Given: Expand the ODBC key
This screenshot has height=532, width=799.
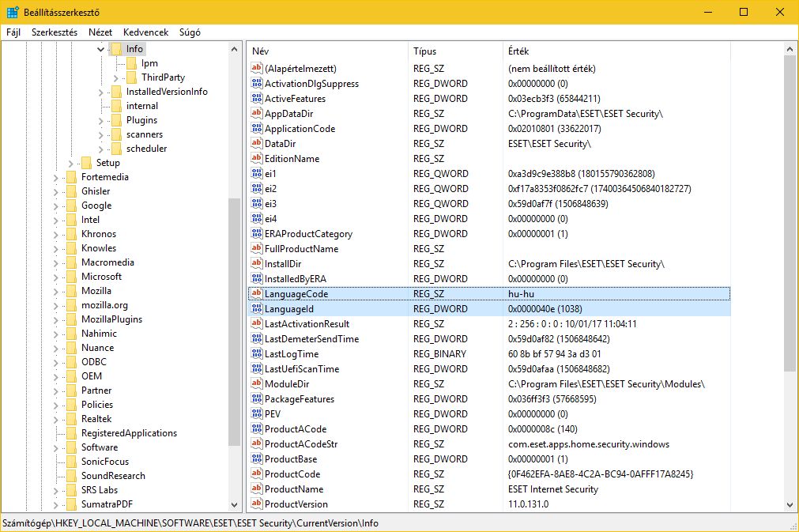Looking at the screenshot, I should tap(55, 362).
